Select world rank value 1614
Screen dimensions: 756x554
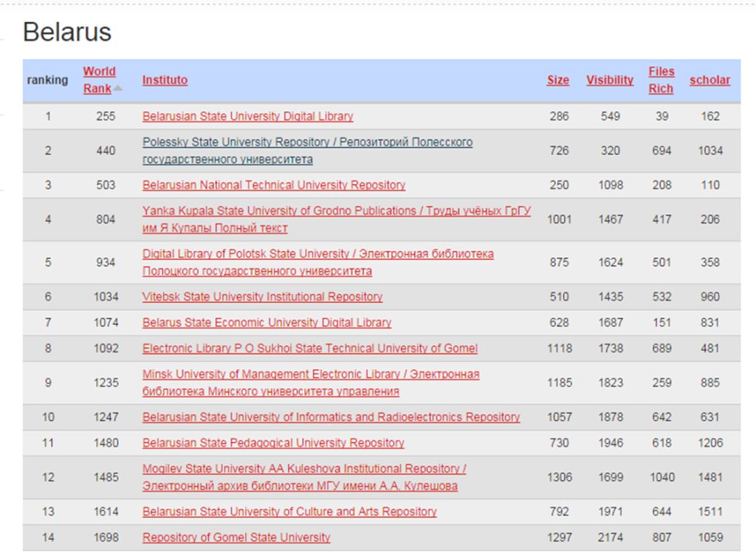(106, 512)
